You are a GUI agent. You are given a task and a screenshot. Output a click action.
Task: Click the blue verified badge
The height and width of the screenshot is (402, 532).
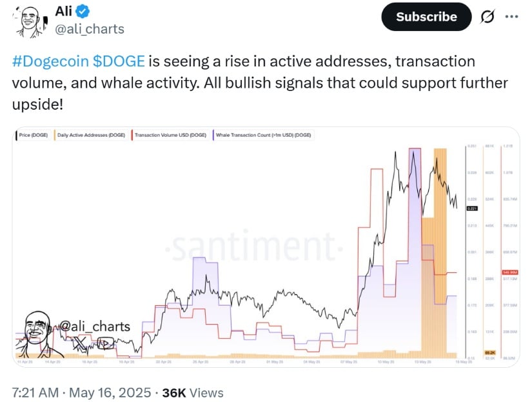coord(84,11)
